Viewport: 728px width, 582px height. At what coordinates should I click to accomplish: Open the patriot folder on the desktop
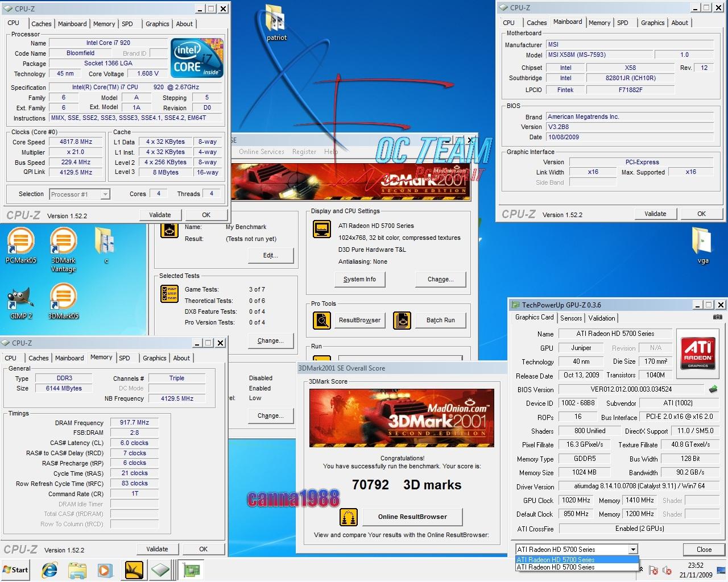276,23
